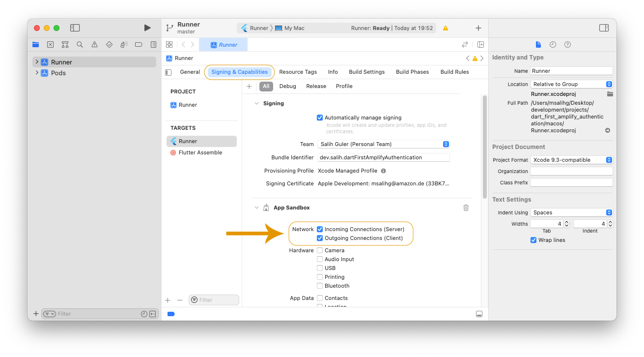Remove the selected target with minus
The height and width of the screenshot is (357, 644).
[180, 300]
